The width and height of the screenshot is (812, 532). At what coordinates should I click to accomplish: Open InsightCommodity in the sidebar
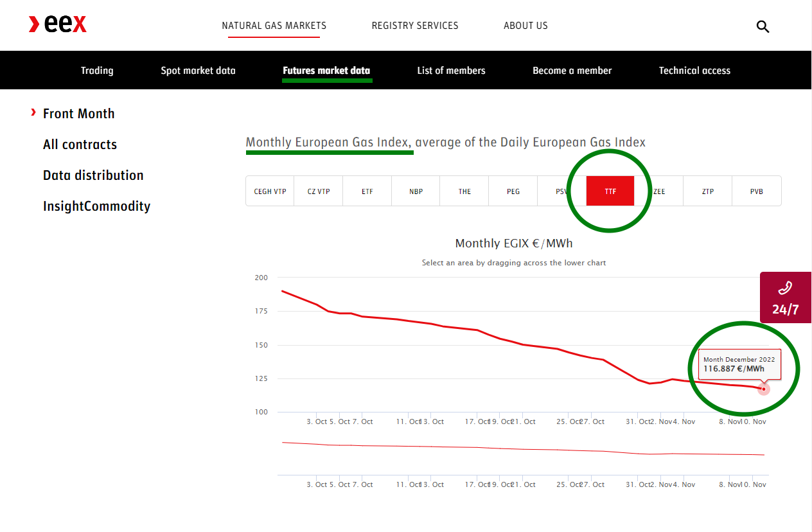click(96, 206)
